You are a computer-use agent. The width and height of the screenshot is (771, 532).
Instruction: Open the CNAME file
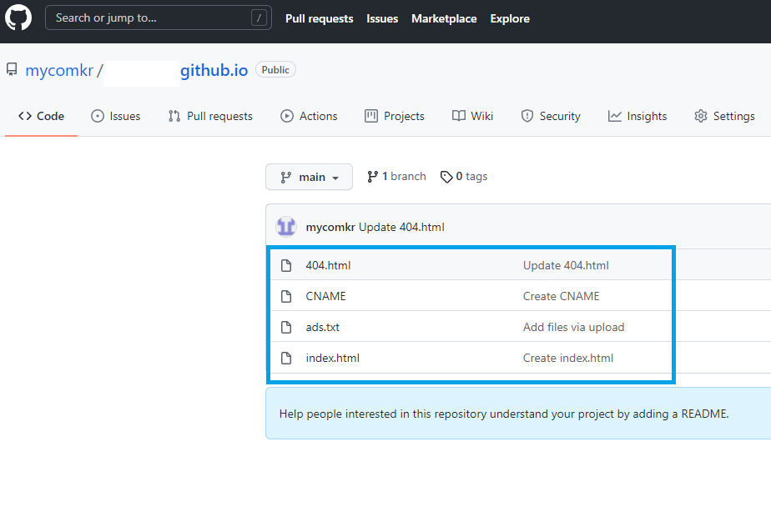click(325, 296)
